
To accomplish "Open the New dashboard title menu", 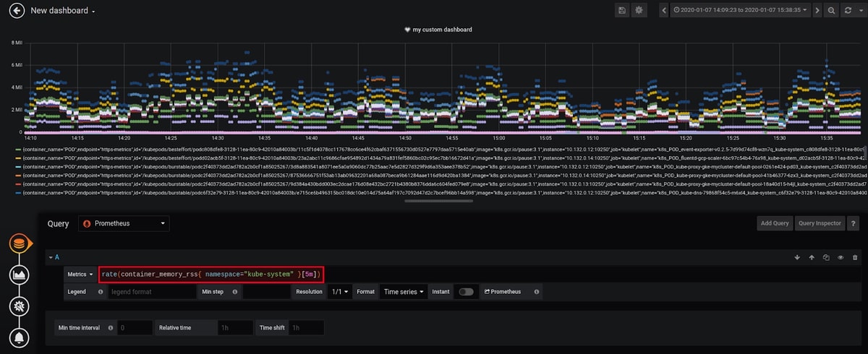I will [63, 11].
